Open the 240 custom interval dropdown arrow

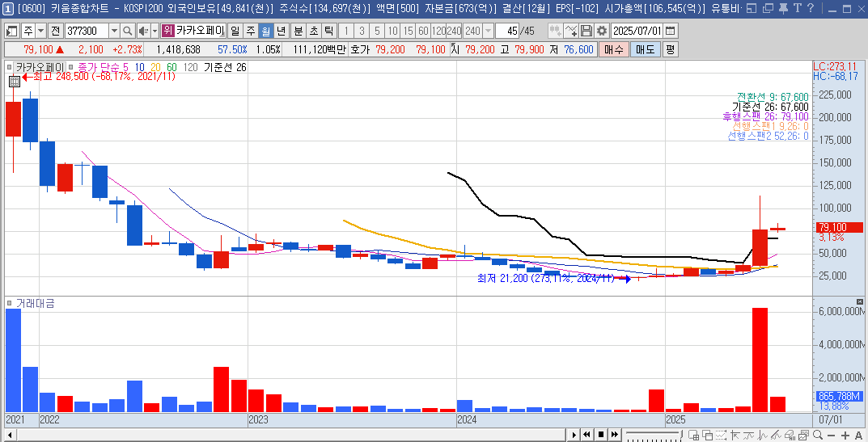(x=489, y=31)
